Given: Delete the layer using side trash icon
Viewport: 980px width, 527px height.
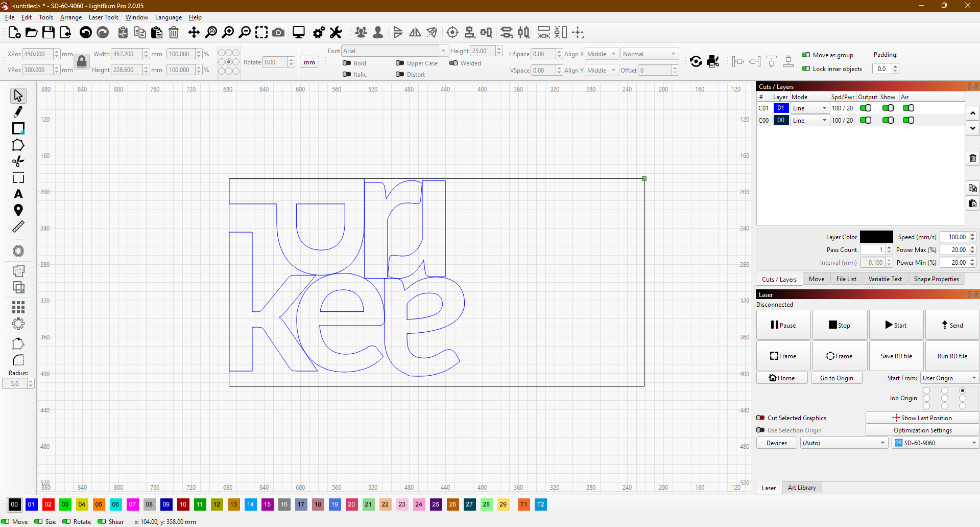Looking at the screenshot, I should pos(973,158).
